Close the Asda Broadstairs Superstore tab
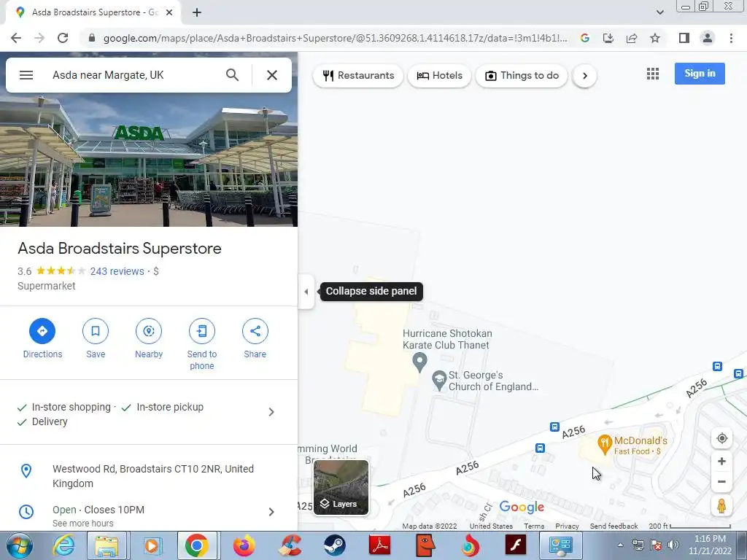 pyautogui.click(x=169, y=13)
